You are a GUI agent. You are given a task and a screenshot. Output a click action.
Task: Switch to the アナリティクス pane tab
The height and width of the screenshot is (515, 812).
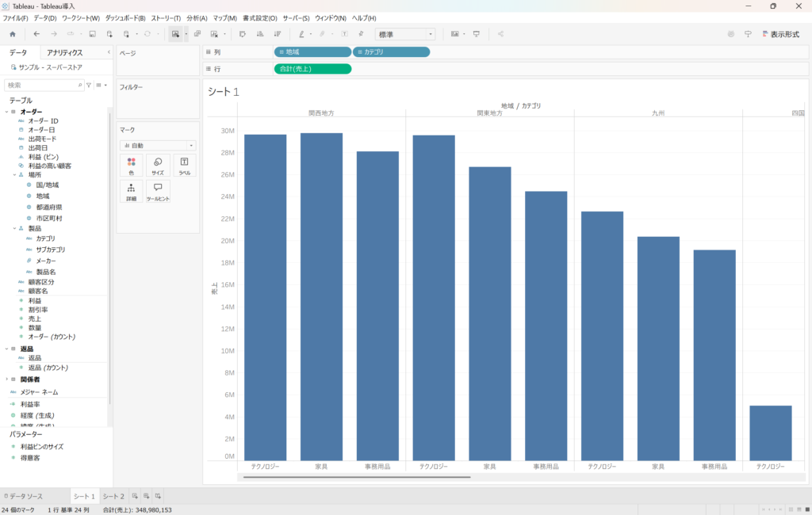click(x=65, y=52)
